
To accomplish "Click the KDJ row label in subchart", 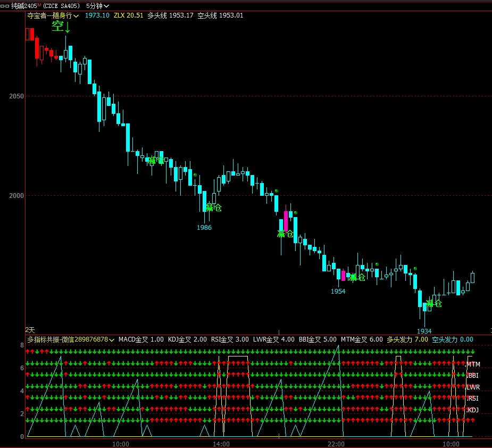I will [x=472, y=410].
